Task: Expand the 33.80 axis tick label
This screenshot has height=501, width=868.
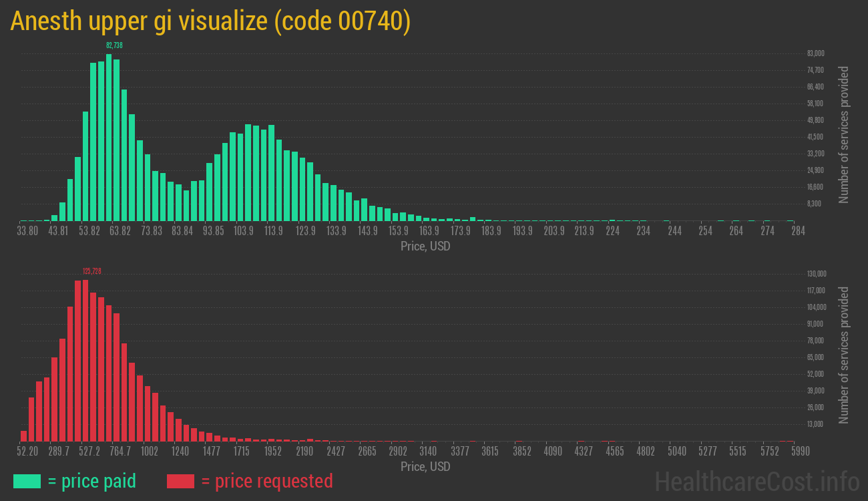Action: (x=27, y=230)
